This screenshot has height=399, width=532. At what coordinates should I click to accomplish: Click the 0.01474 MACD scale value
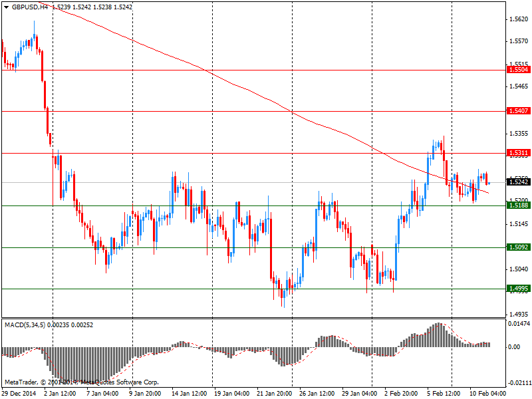pyautogui.click(x=519, y=324)
